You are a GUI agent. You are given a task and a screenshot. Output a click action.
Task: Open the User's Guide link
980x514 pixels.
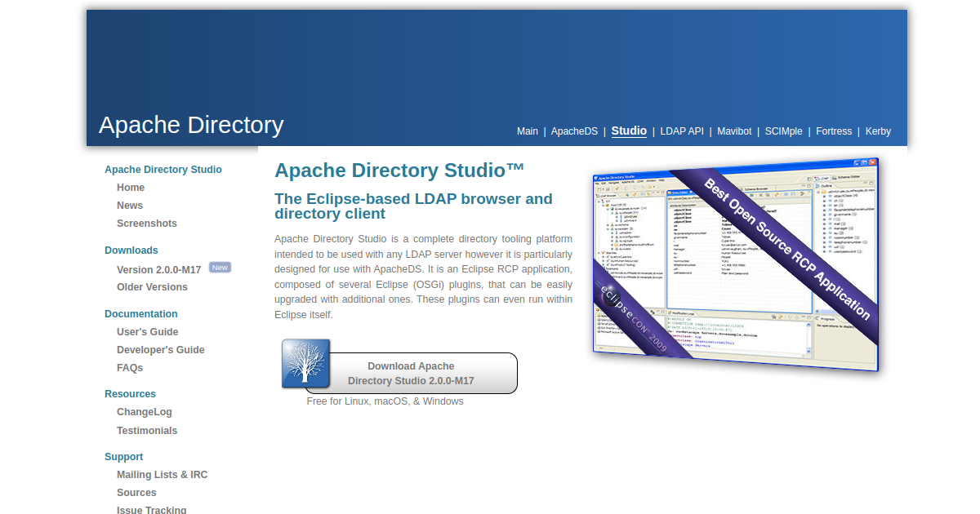147,332
